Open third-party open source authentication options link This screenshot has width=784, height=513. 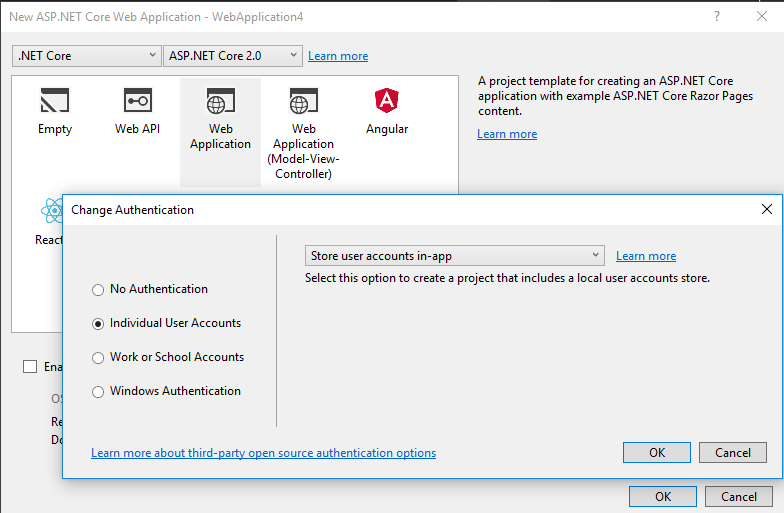coord(264,453)
